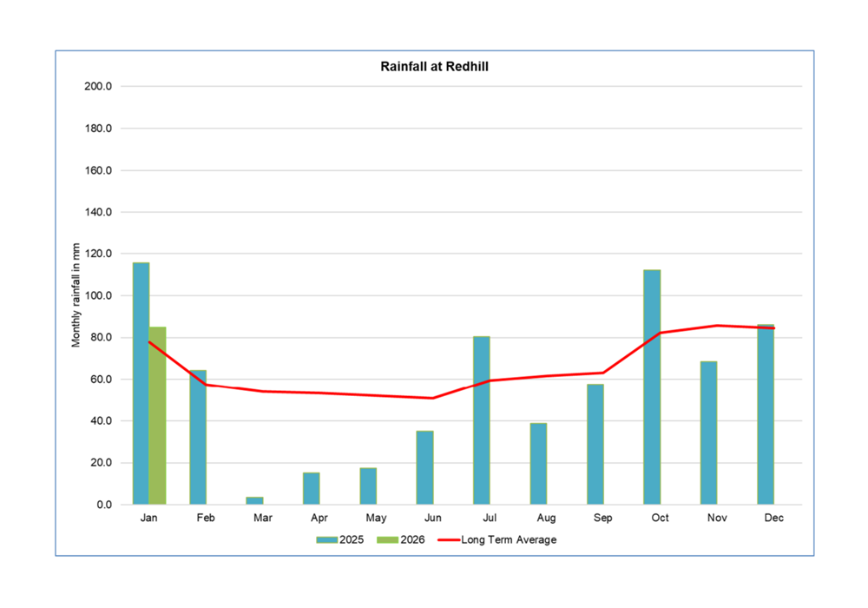868x608 pixels.
Task: Select the November 2025 bar
Action: pyautogui.click(x=708, y=433)
